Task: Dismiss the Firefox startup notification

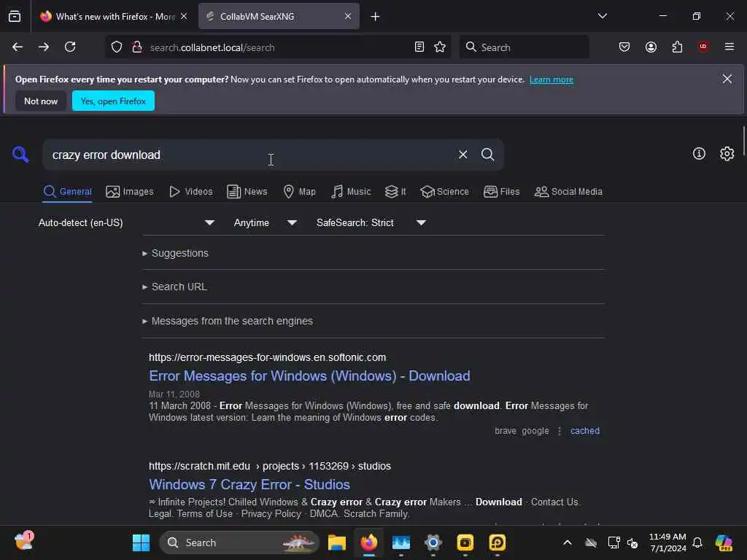Action: 727,79
